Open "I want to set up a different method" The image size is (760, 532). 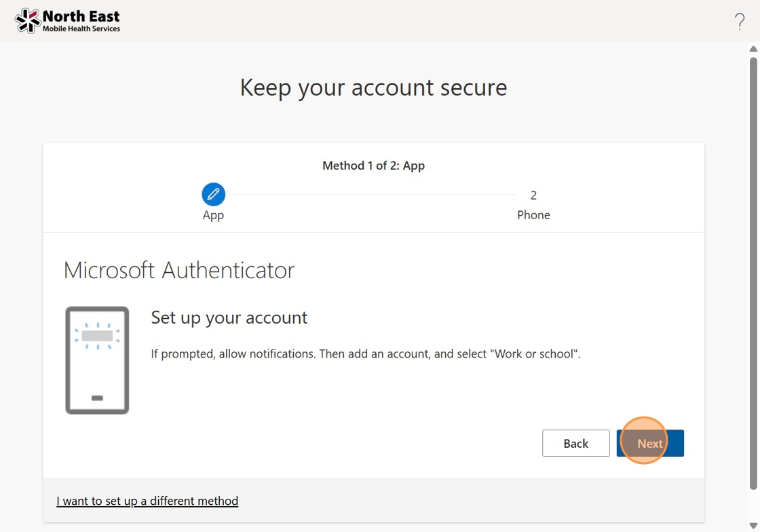click(x=147, y=501)
